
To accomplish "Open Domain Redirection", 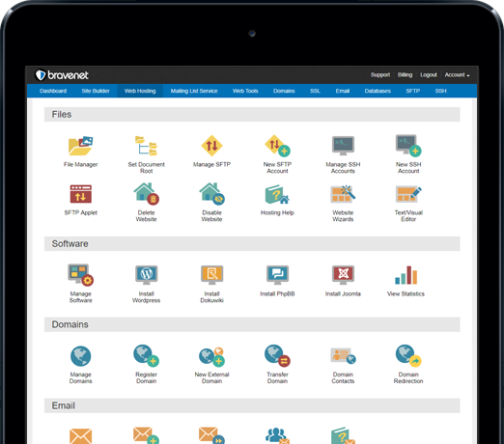I will pyautogui.click(x=408, y=356).
